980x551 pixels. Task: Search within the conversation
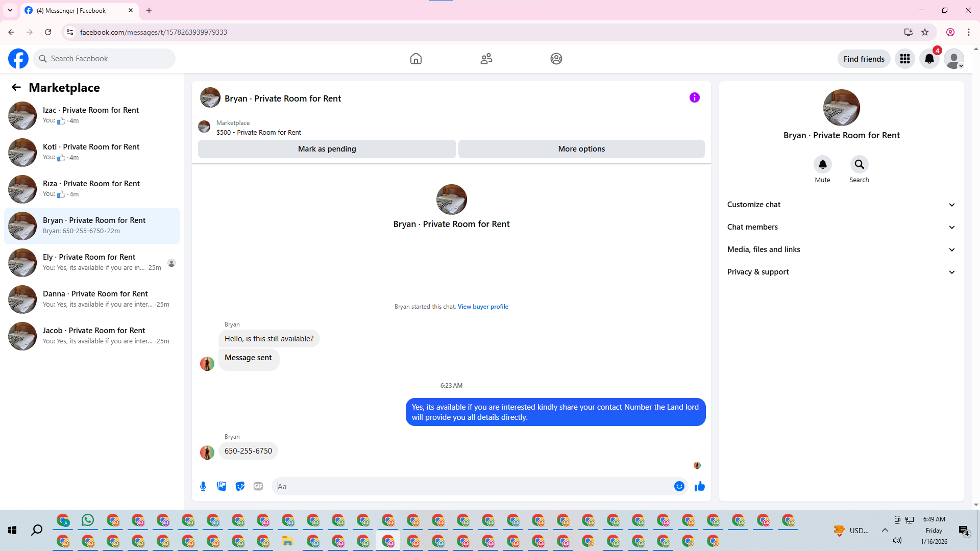click(859, 165)
